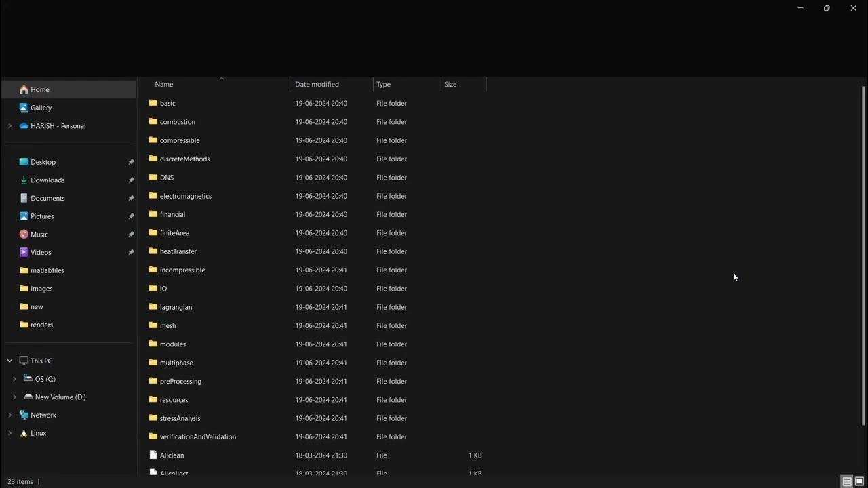
Task: Click the Allclean file icon
Action: point(153,455)
